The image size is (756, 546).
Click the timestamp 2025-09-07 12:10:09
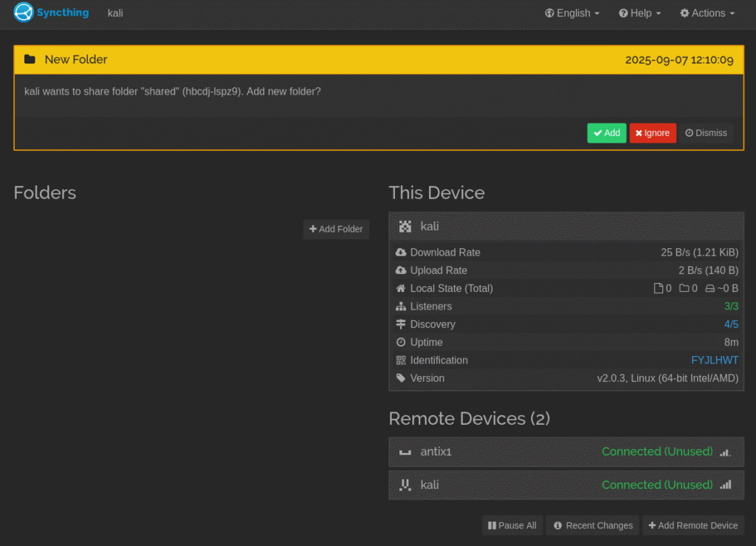679,60
